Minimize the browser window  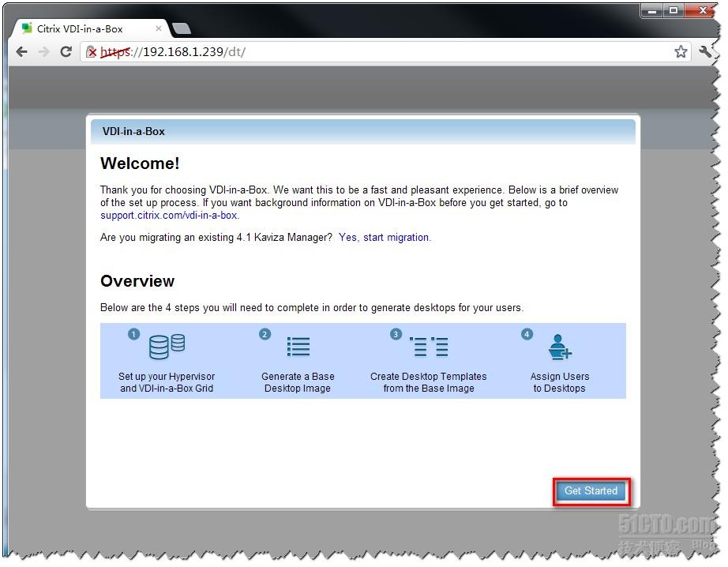point(652,11)
